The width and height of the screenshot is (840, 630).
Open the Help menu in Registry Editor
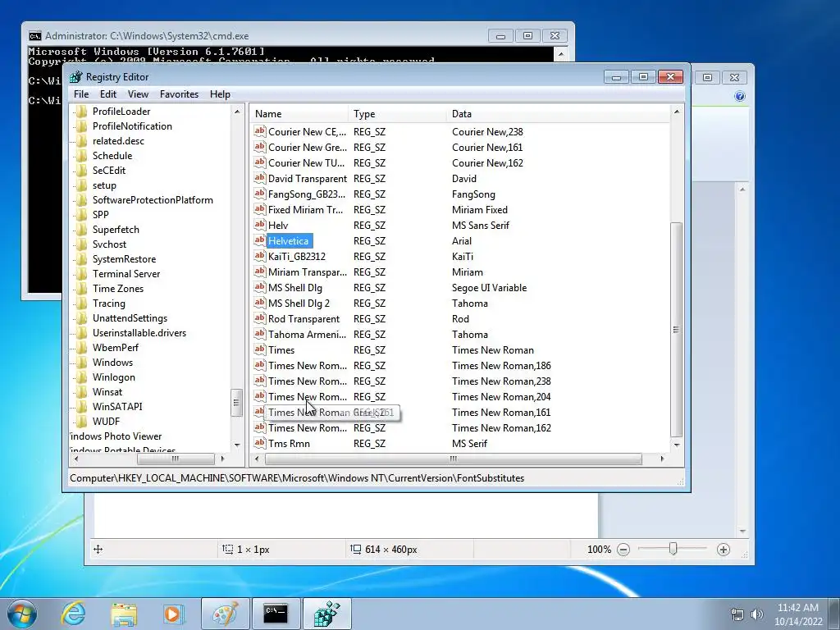[220, 94]
